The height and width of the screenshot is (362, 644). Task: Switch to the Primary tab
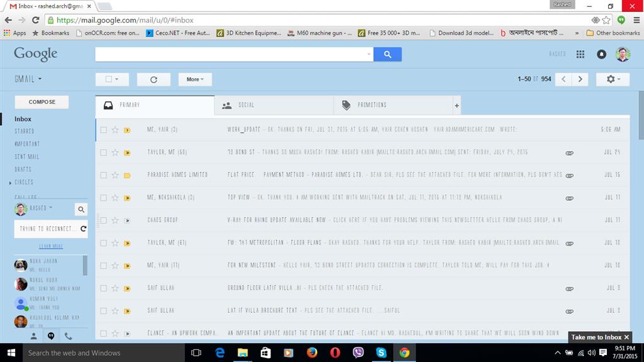[x=155, y=105]
